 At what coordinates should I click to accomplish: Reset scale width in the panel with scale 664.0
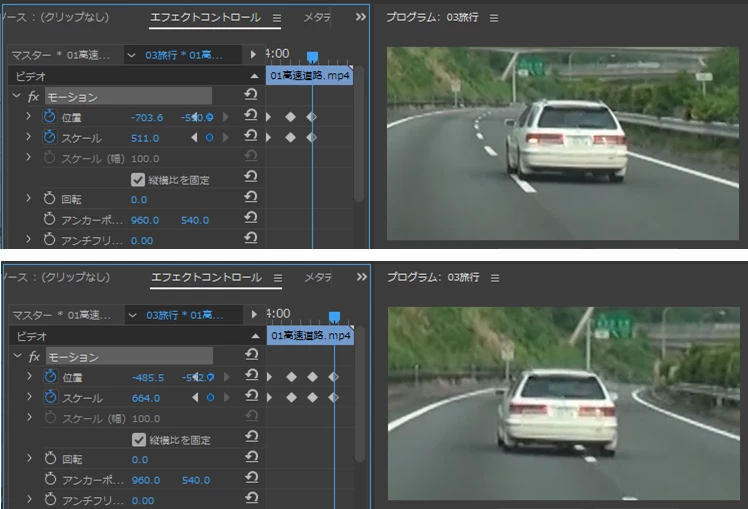[x=251, y=416]
